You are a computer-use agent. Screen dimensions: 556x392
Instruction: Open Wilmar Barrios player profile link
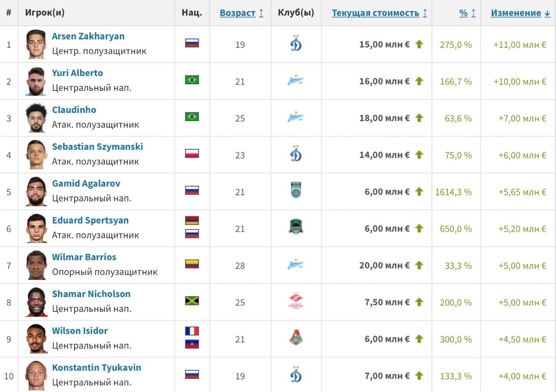click(84, 257)
